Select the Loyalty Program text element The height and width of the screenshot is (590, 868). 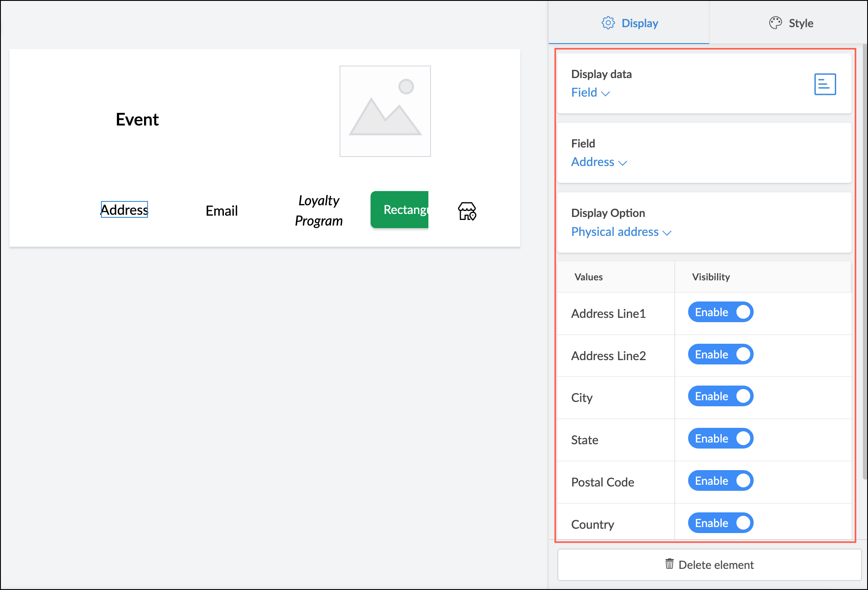319,210
